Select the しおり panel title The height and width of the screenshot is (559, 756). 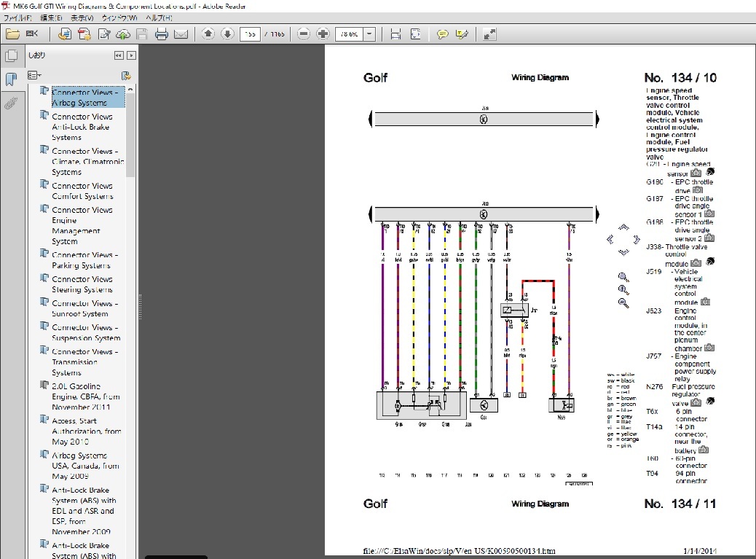pos(36,55)
